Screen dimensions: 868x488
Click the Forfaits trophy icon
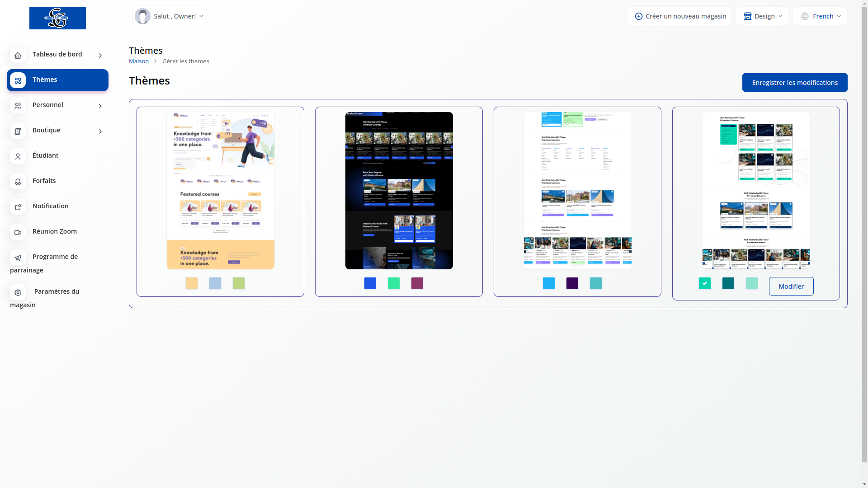coord(18,182)
